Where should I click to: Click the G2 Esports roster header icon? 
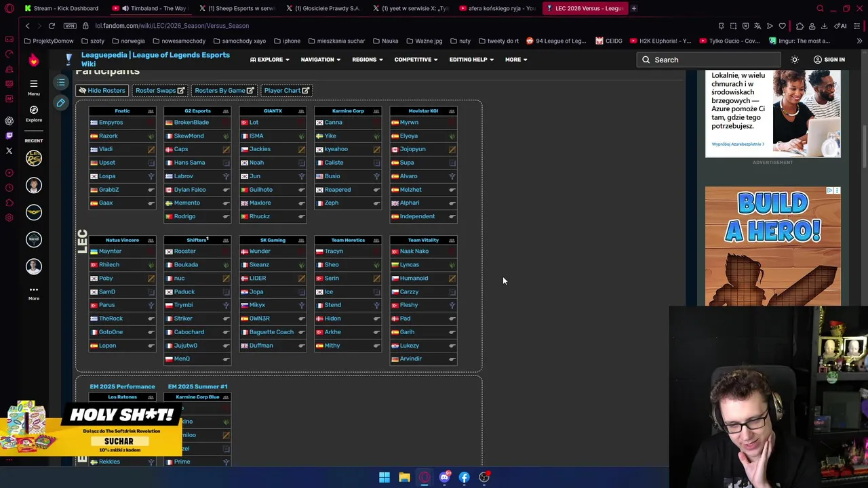click(226, 110)
